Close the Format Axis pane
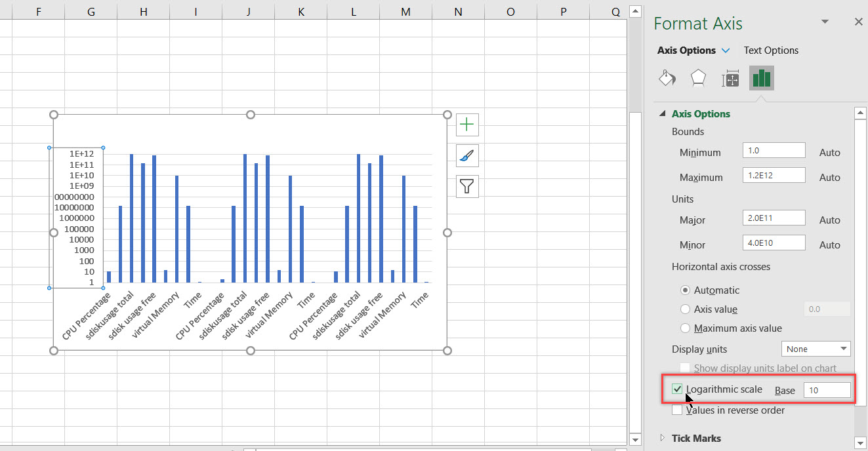The width and height of the screenshot is (868, 451). point(858,22)
